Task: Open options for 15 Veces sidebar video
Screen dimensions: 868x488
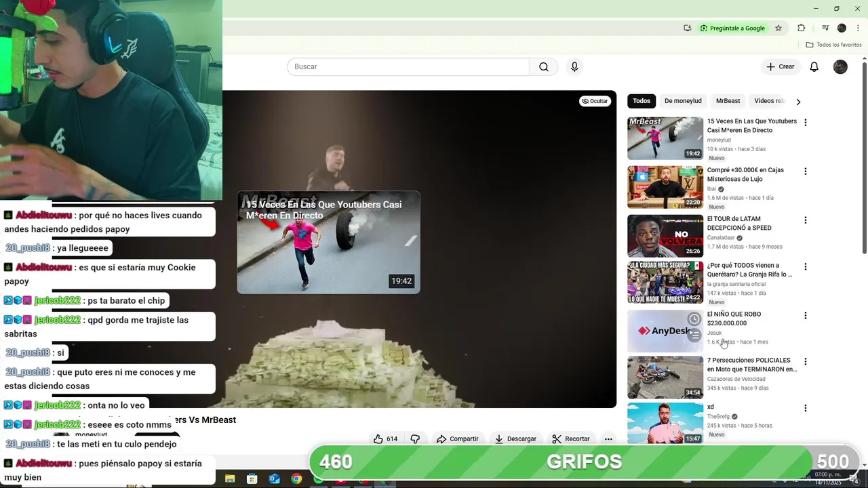Action: click(x=806, y=123)
